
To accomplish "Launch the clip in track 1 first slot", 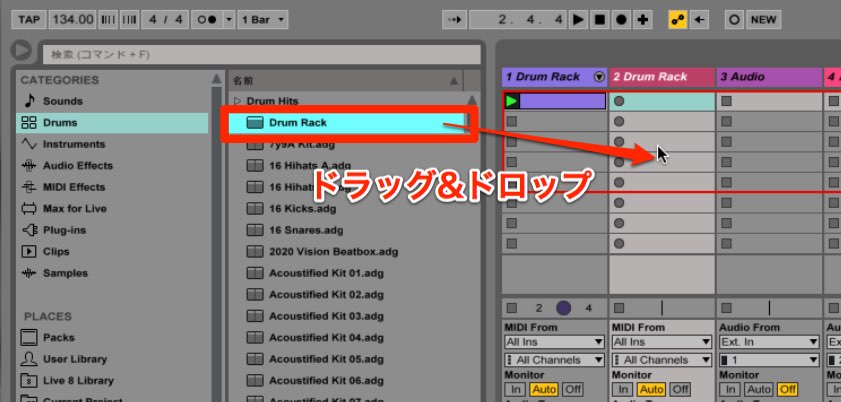I will [512, 101].
